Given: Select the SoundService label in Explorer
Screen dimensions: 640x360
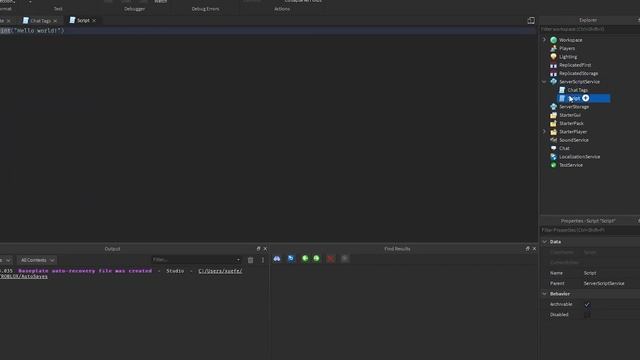Looking at the screenshot, I should point(573,140).
